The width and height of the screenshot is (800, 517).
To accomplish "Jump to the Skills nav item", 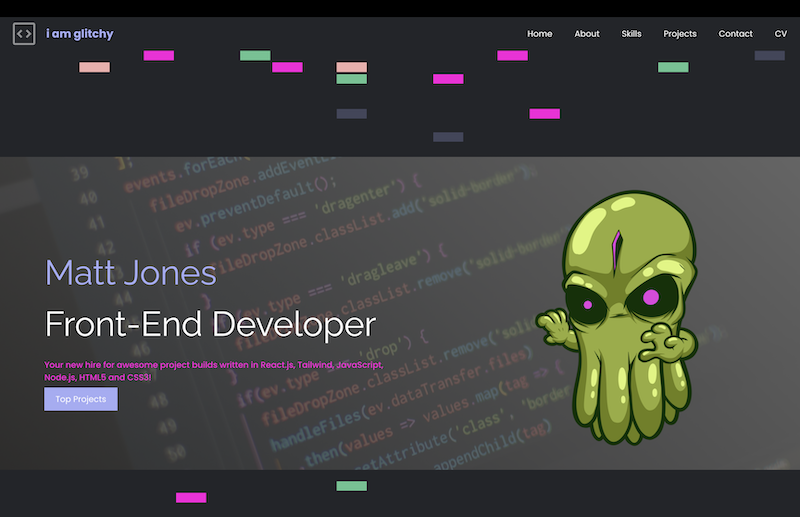I will pos(631,34).
